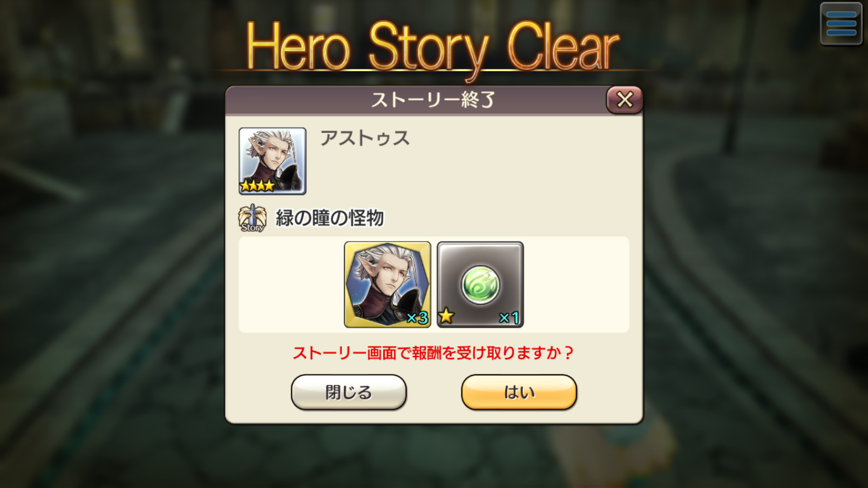Open the hamburger menu icon
Viewport: 868px width, 488px height.
(841, 24)
